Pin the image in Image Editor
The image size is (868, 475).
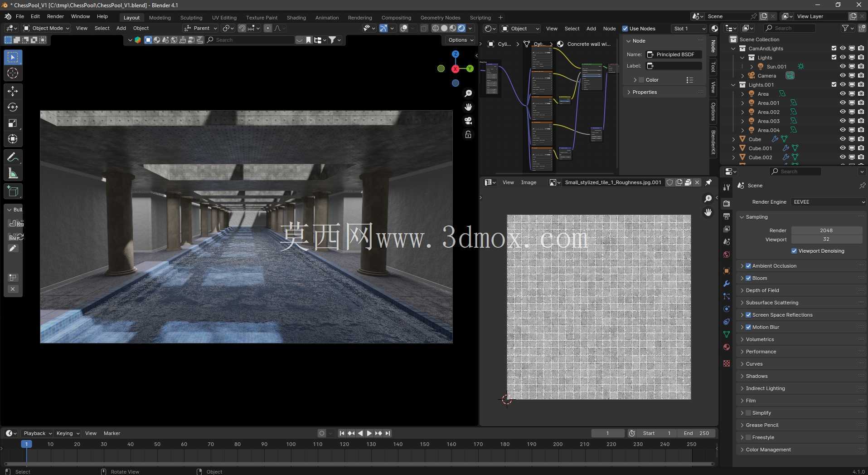click(708, 182)
